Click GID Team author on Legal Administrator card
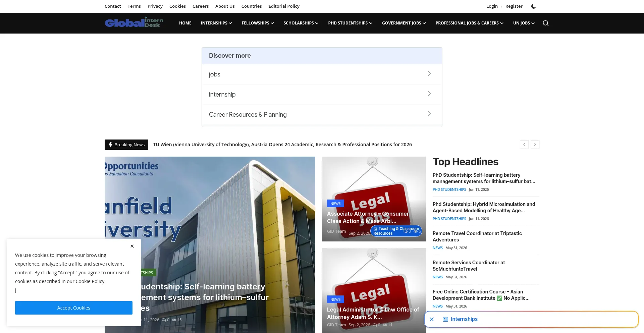The width and height of the screenshot is (644, 333). click(x=336, y=325)
